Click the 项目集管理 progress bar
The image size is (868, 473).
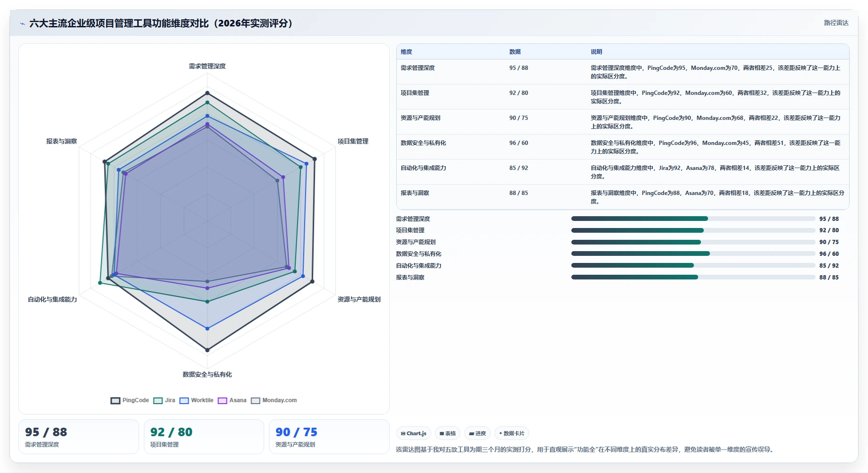pos(693,230)
